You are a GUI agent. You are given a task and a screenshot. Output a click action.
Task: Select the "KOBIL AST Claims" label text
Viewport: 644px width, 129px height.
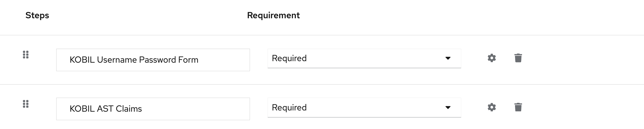[106, 109]
